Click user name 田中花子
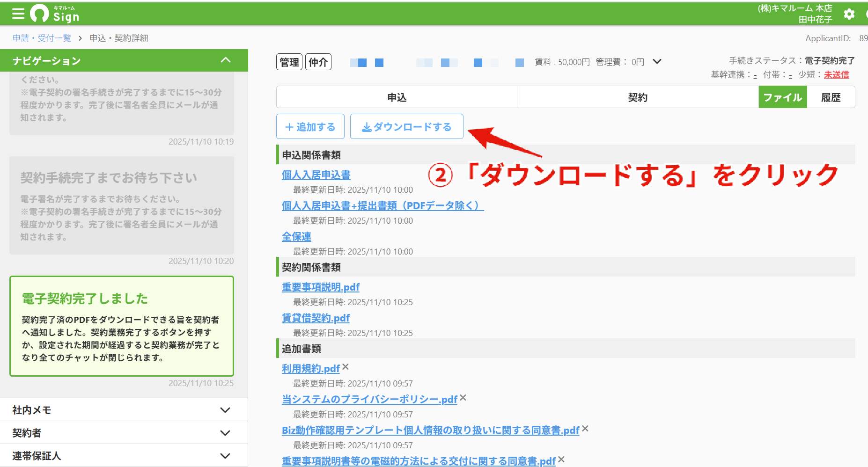 815,19
